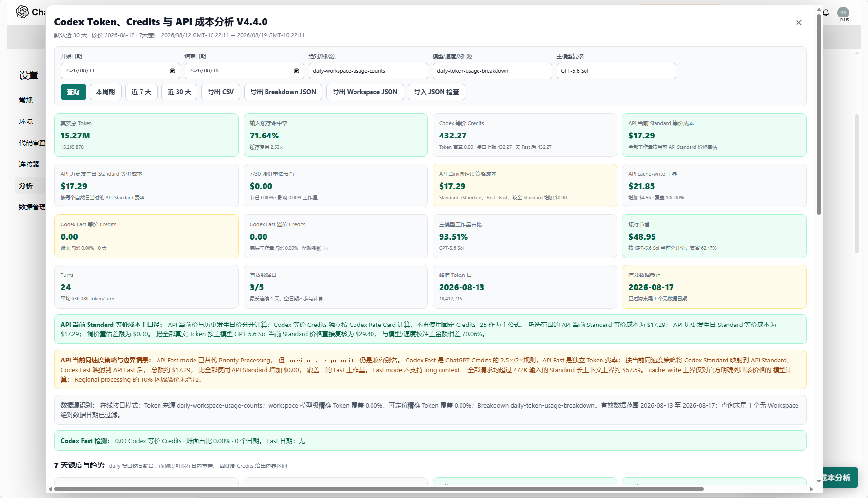Click the background page's vertical scrollbar
This screenshot has width=868, height=498.
(857, 184)
